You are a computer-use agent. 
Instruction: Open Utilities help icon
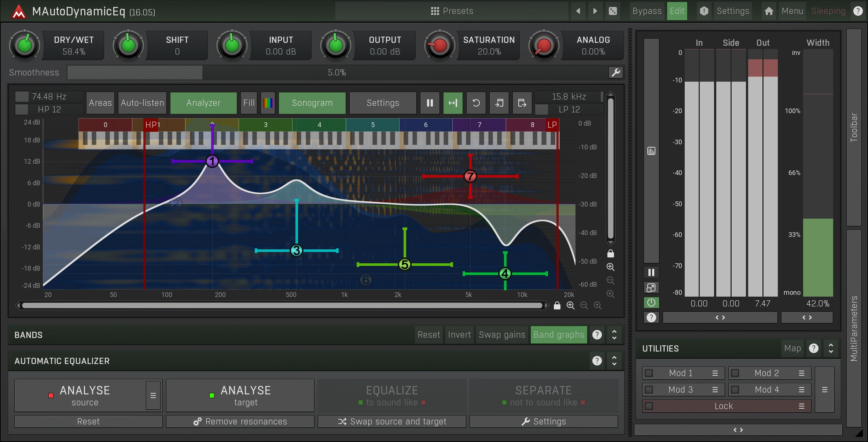[814, 348]
